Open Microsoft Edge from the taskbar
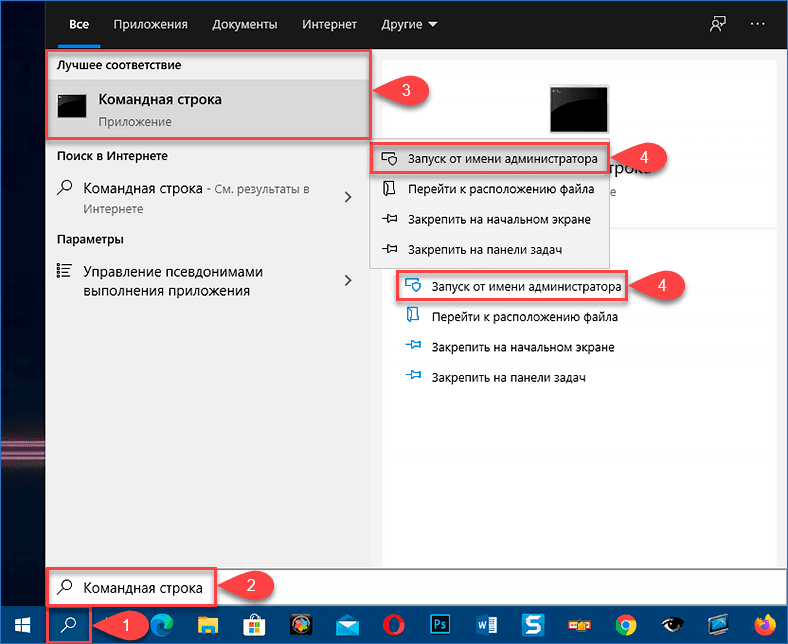This screenshot has width=788, height=644. pyautogui.click(x=162, y=625)
